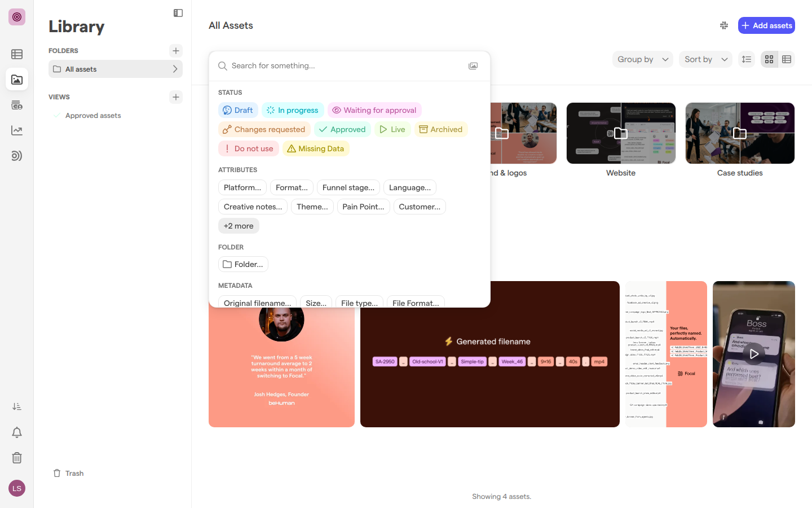The width and height of the screenshot is (812, 508).
Task: Play the phone video asset
Action: 754,354
